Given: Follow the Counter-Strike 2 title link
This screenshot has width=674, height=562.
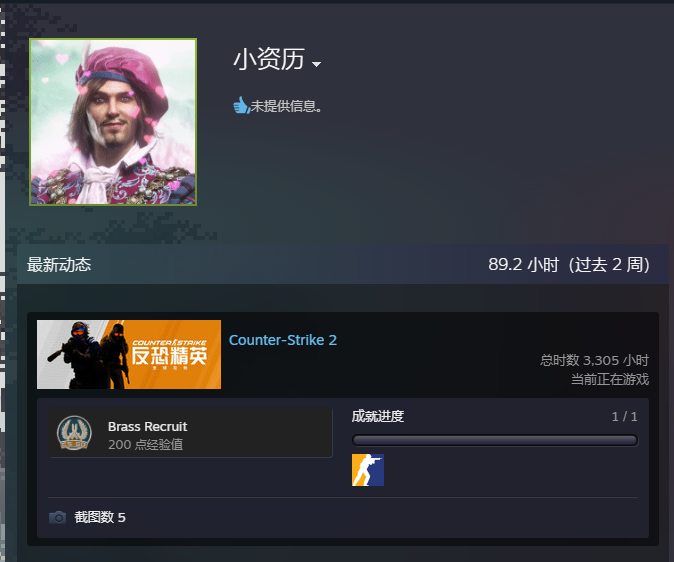Looking at the screenshot, I should 283,340.
